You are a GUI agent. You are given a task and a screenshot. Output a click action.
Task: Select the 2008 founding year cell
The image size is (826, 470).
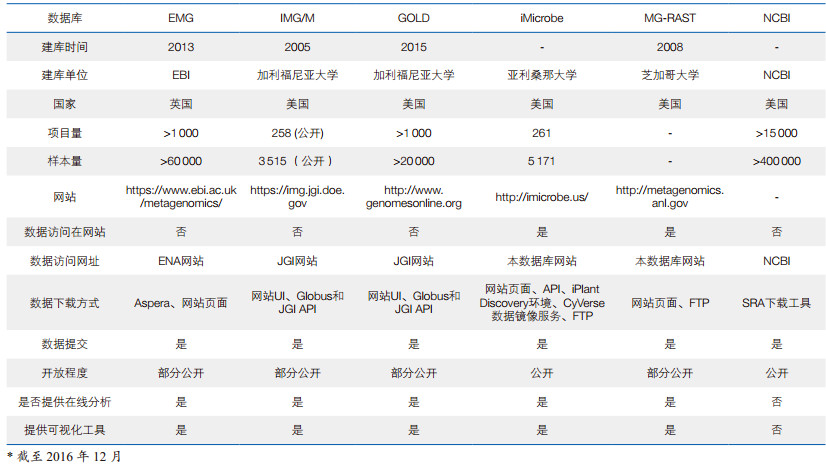coord(670,47)
